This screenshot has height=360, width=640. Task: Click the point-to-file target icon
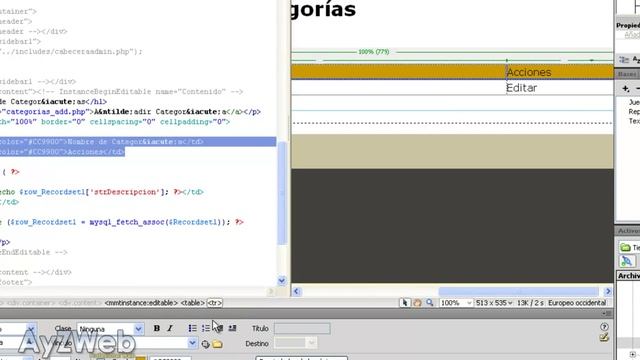205,344
